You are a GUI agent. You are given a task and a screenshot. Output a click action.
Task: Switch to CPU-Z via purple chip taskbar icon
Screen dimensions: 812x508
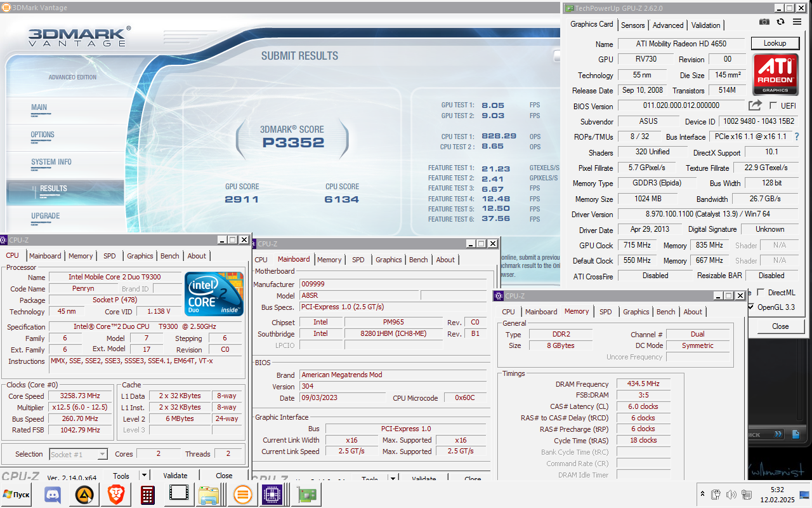[x=272, y=495]
